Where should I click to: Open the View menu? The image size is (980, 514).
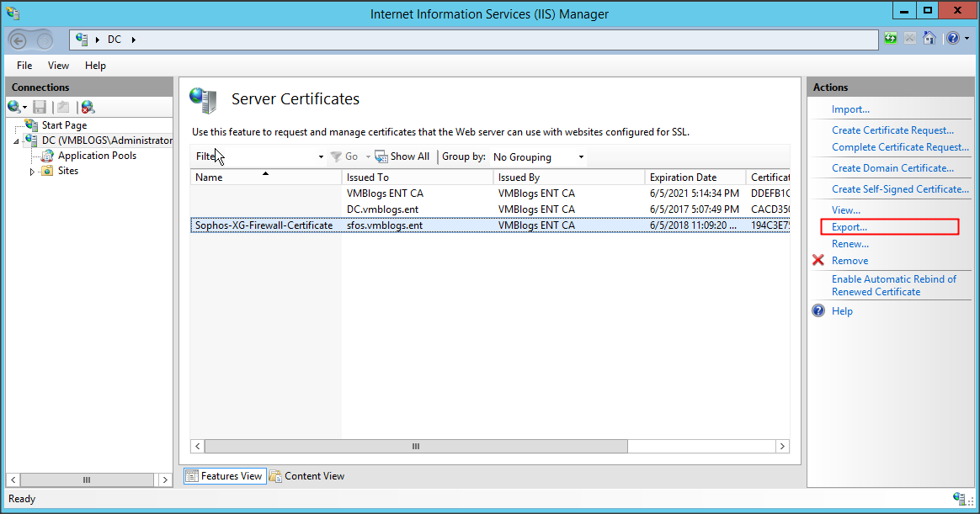(x=58, y=66)
